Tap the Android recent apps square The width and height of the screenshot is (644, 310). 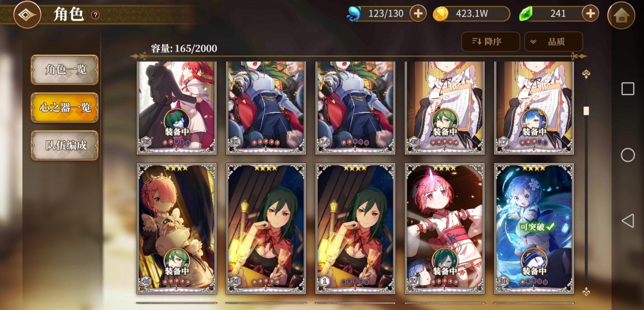click(x=628, y=89)
